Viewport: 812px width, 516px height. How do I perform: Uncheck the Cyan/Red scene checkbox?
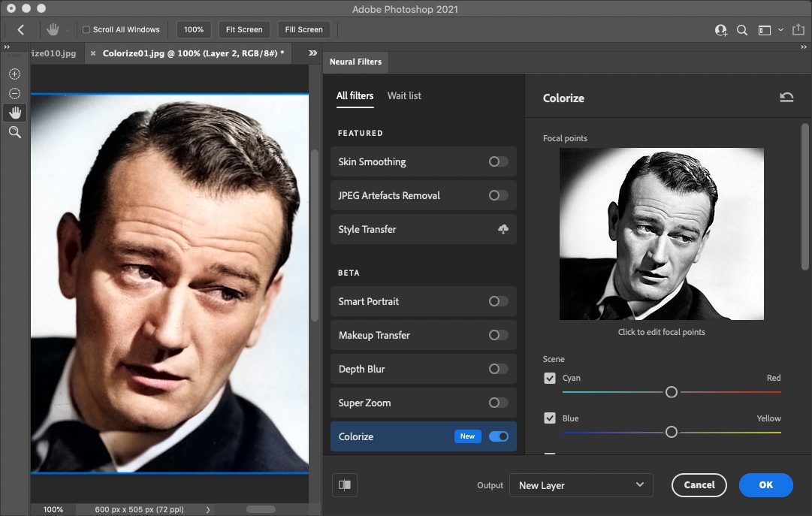550,378
